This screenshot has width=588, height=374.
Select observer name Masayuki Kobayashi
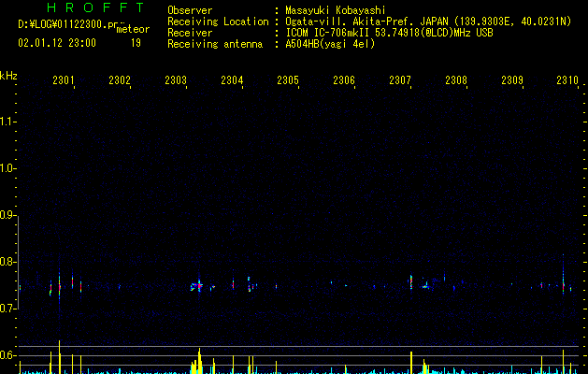[336, 10]
